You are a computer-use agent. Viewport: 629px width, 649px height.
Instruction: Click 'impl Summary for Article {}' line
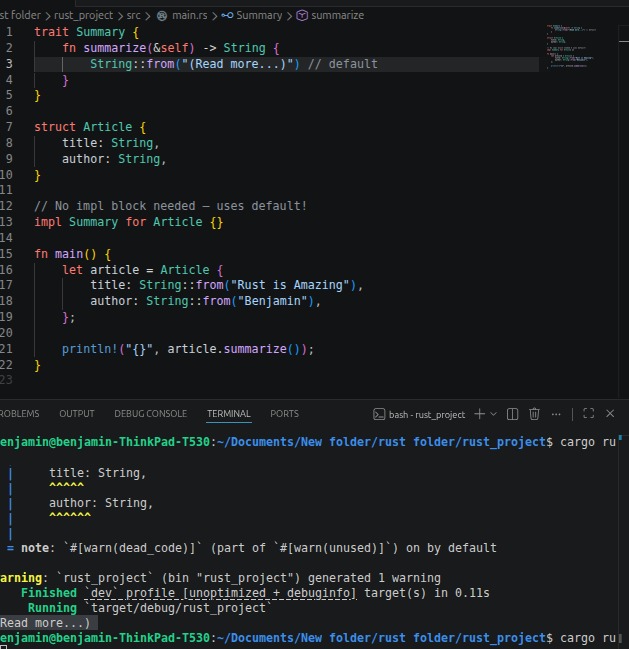click(x=129, y=222)
